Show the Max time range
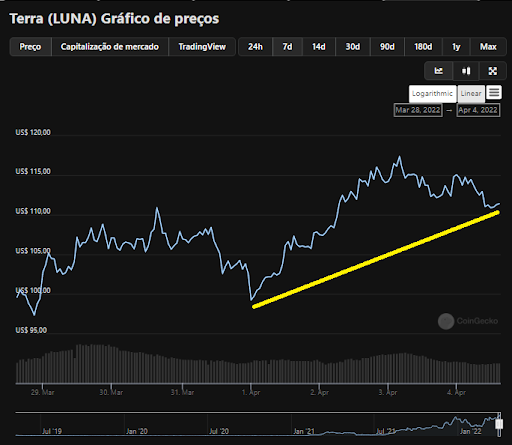512x445 pixels. (488, 47)
